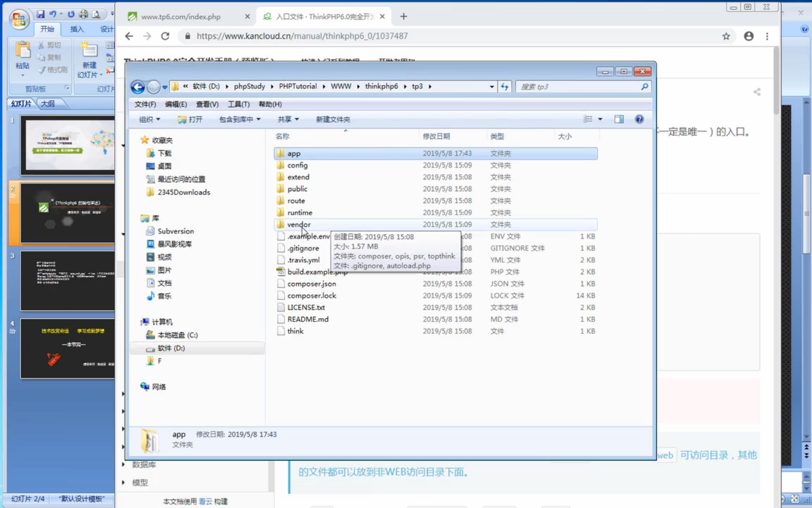The image size is (812, 508).
Task: Sort files by the Name (名称) column header
Action: (x=282, y=136)
